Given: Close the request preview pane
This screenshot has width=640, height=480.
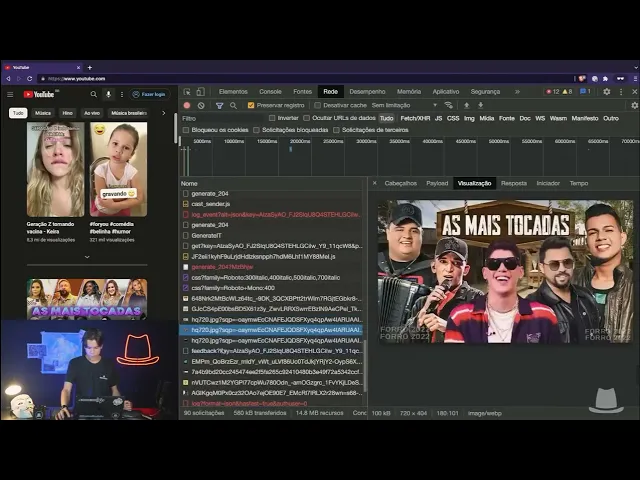Looking at the screenshot, I should tap(375, 183).
